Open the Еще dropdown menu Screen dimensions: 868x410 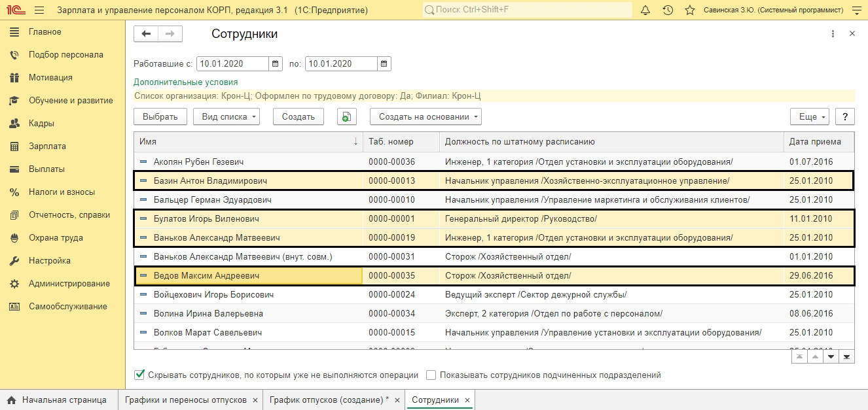point(810,117)
